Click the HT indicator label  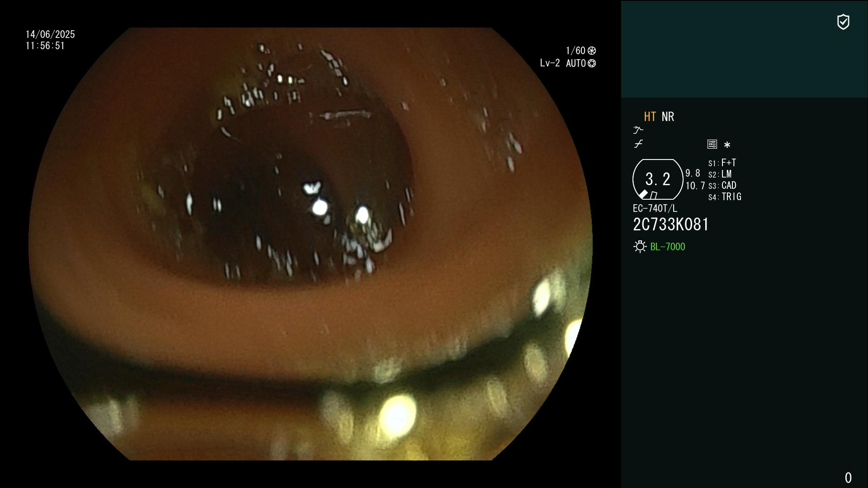(650, 117)
